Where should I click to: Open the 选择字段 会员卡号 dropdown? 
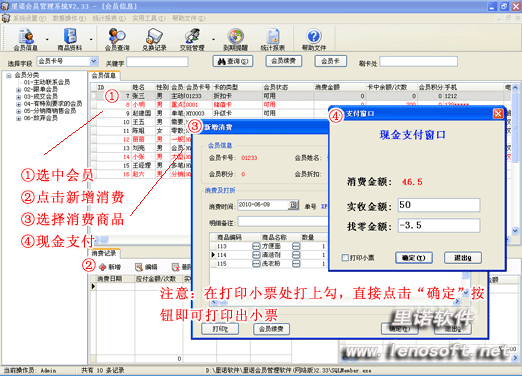[x=94, y=61]
